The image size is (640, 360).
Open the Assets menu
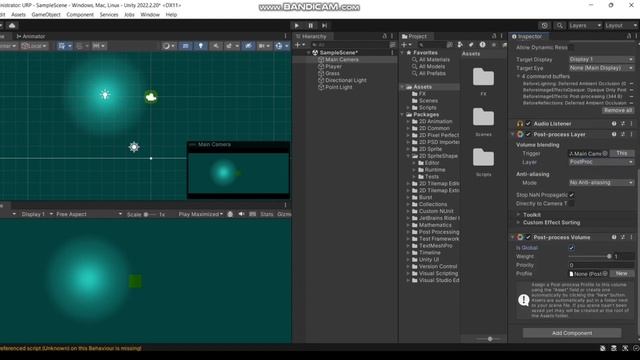[18, 14]
